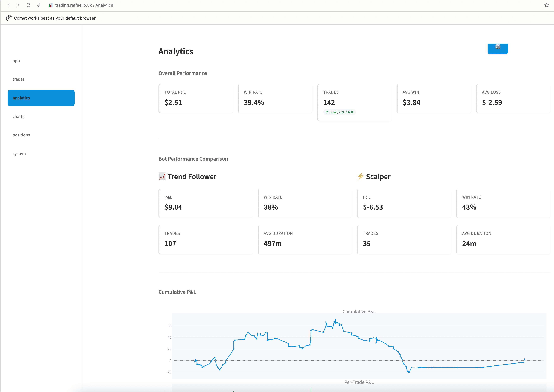The image size is (554, 392).
Task: Click the Trades count 142
Action: pos(329,102)
